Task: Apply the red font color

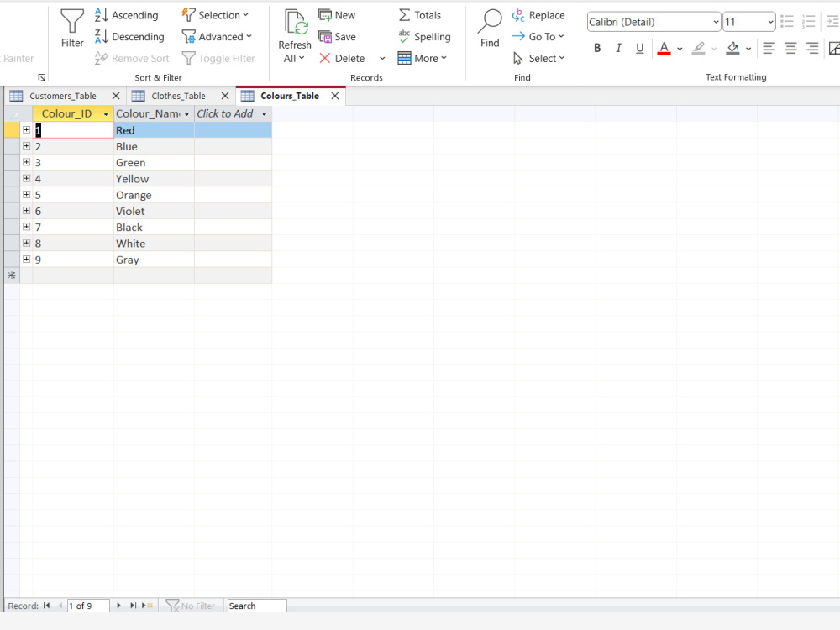Action: (664, 48)
